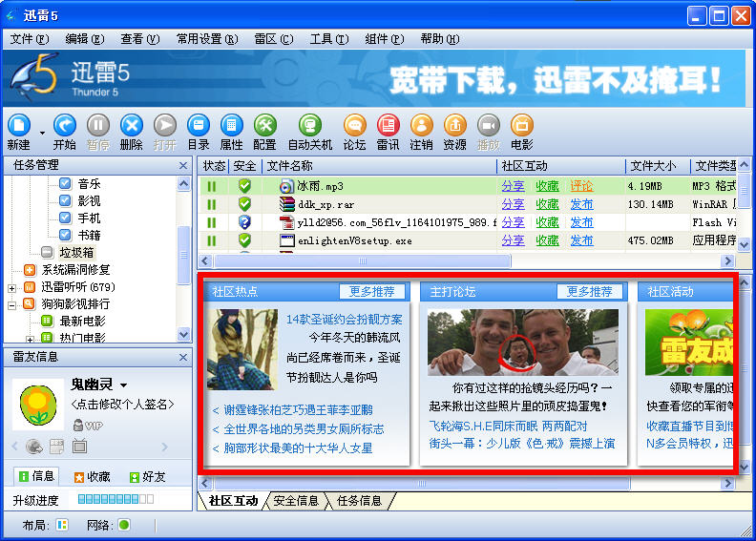Click 更多推荐 button in 社区热点 panel
This screenshot has width=756, height=541.
371,291
